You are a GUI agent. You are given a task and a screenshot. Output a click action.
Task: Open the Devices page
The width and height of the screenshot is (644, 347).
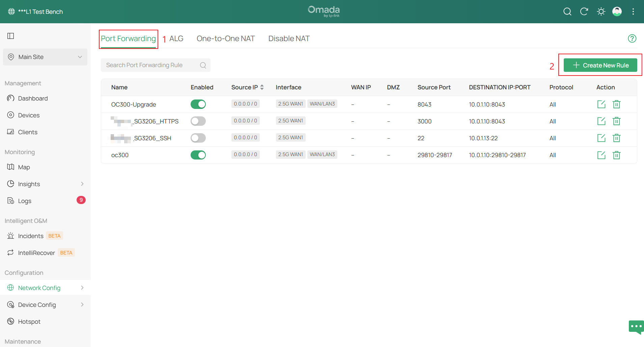pos(29,115)
